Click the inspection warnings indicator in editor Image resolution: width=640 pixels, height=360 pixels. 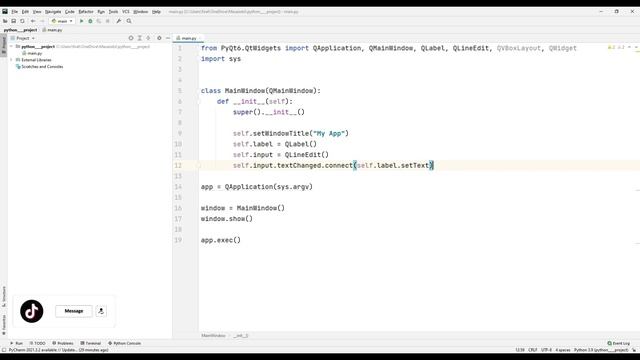point(616,48)
